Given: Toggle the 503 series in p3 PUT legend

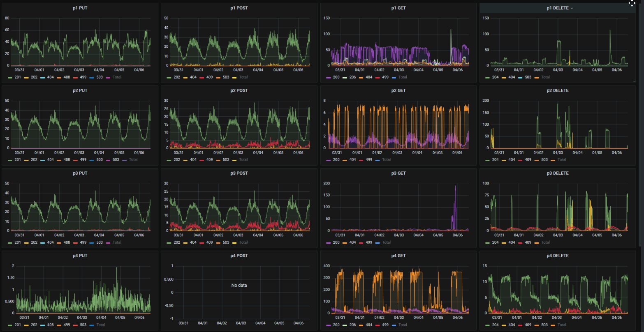Looking at the screenshot, I should pos(100,242).
